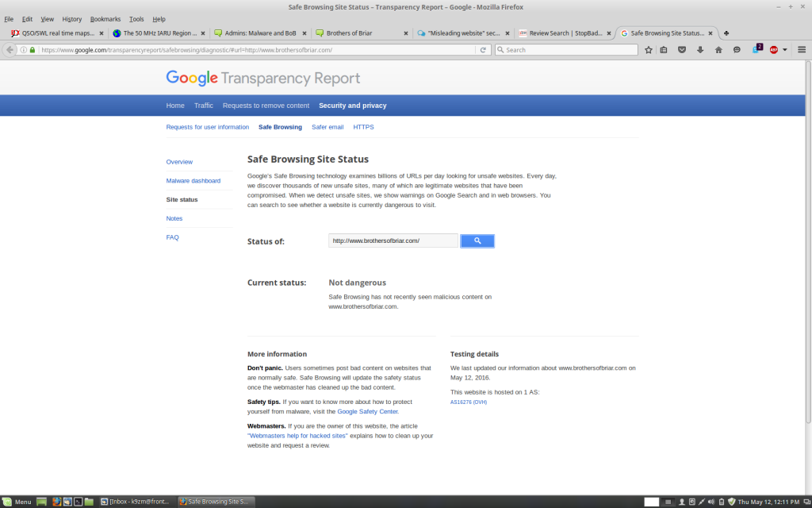Click the browser Back arrow button
812x508 pixels.
(x=10, y=50)
